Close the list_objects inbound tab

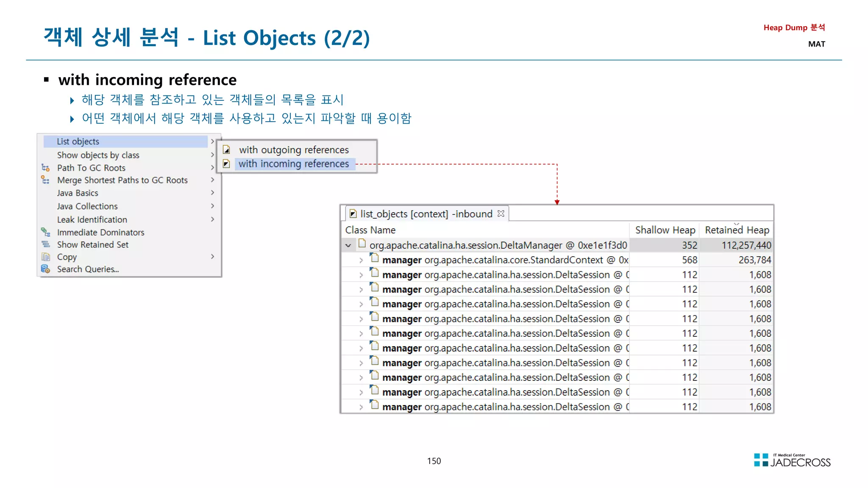point(501,213)
